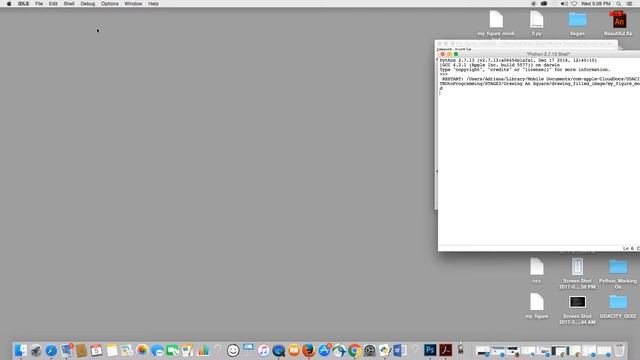The height and width of the screenshot is (360, 640).
Task: Open Calendar from the Dock
Action: (x=96, y=350)
